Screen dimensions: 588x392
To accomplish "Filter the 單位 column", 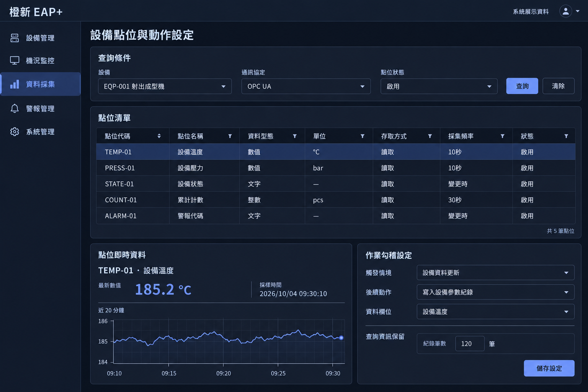I will [363, 136].
